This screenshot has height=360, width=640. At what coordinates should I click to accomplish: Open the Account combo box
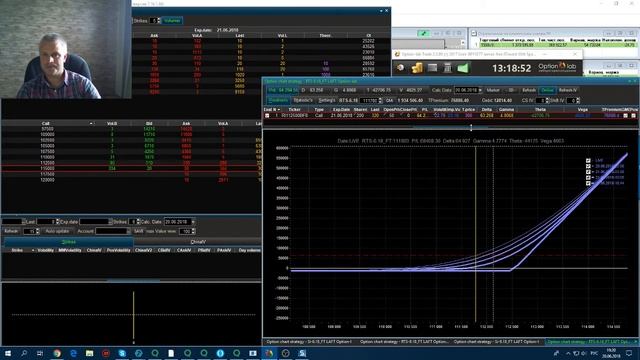point(113,231)
